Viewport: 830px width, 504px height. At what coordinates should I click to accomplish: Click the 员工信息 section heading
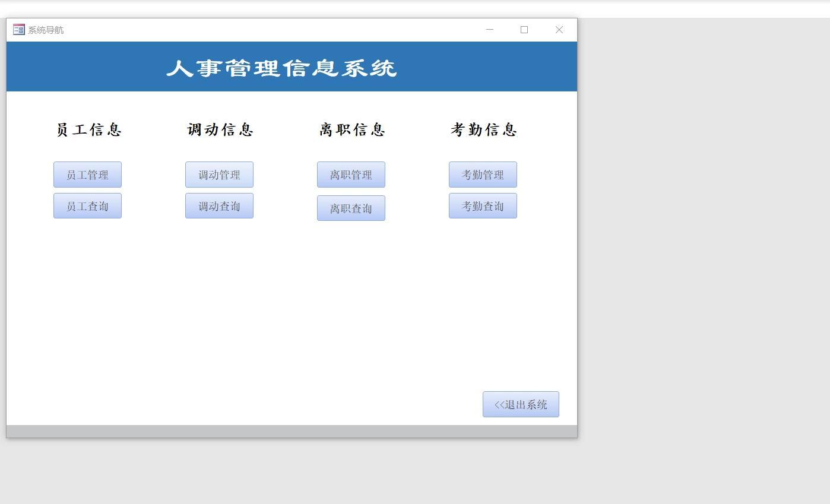click(x=89, y=129)
